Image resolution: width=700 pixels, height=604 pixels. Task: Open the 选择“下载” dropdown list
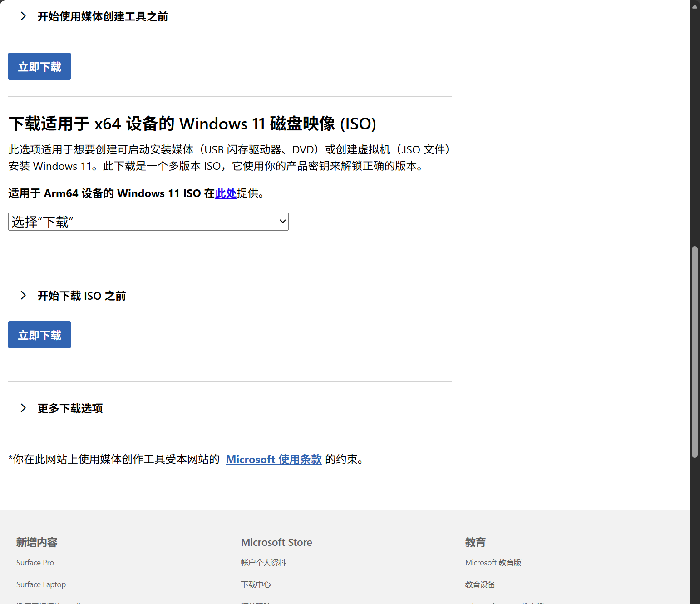tap(148, 222)
